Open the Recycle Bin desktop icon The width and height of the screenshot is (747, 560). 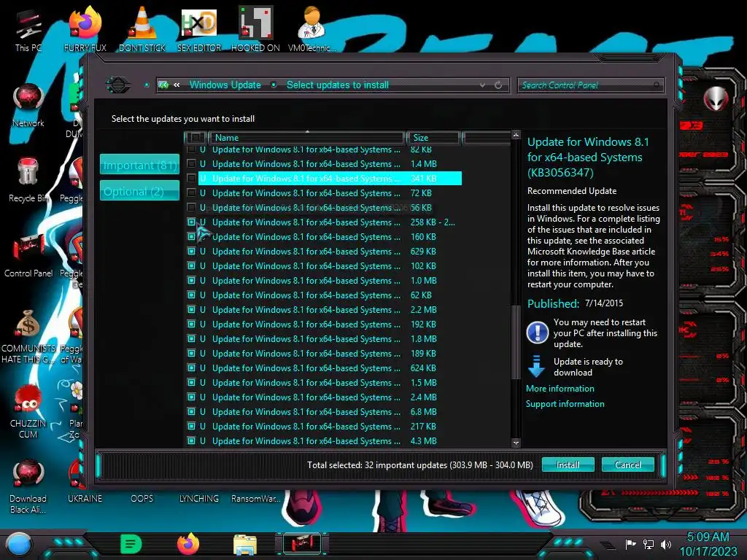(x=28, y=180)
